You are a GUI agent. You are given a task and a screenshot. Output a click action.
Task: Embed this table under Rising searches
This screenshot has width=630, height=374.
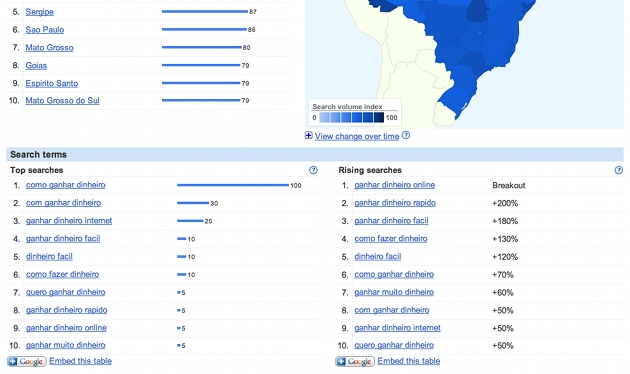tap(409, 361)
